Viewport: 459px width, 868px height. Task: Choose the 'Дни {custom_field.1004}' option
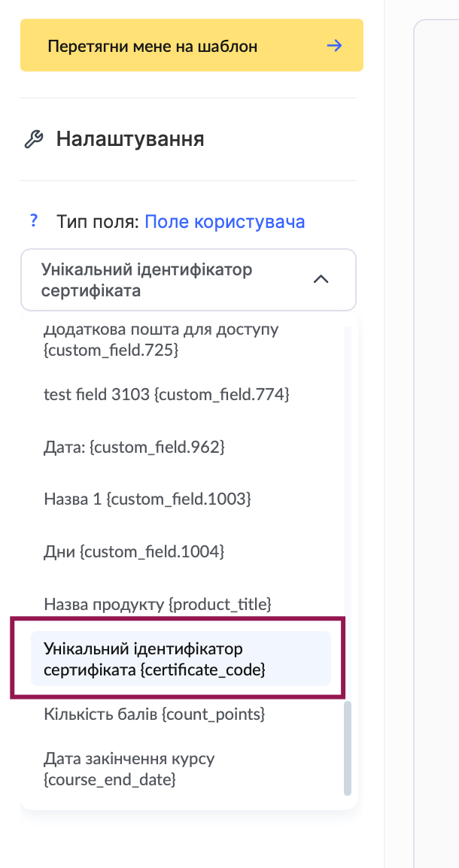coord(135,551)
